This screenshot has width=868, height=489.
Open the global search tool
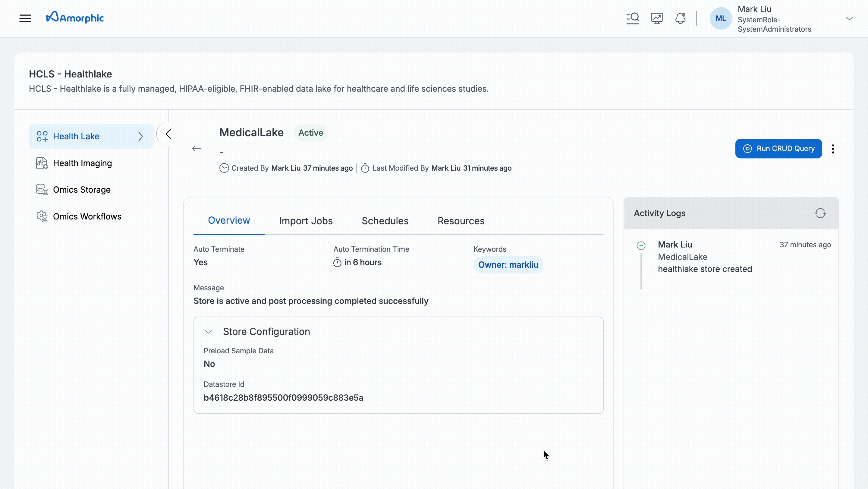[633, 18]
